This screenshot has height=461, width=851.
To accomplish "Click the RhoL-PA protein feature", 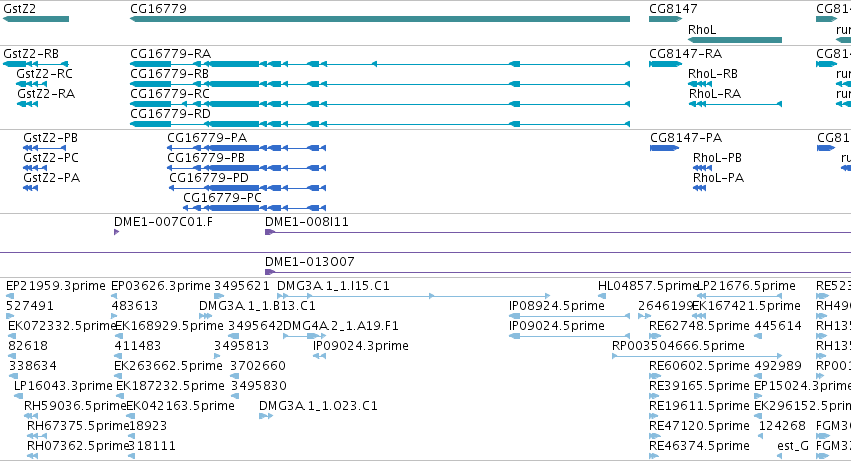I will point(700,188).
